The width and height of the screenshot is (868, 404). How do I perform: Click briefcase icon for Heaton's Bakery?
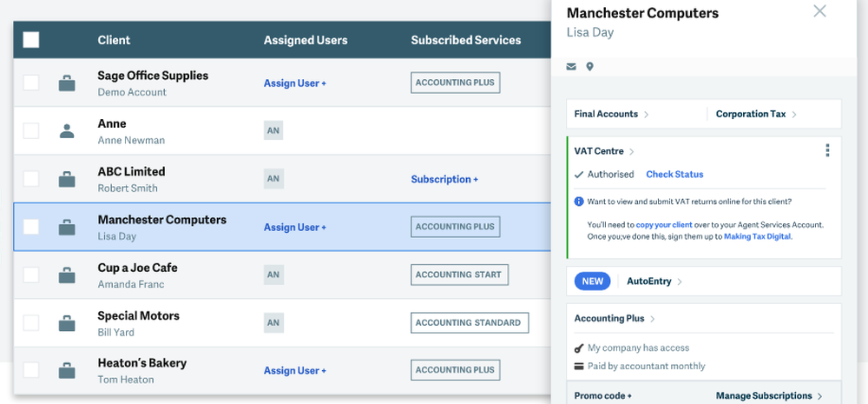point(67,371)
